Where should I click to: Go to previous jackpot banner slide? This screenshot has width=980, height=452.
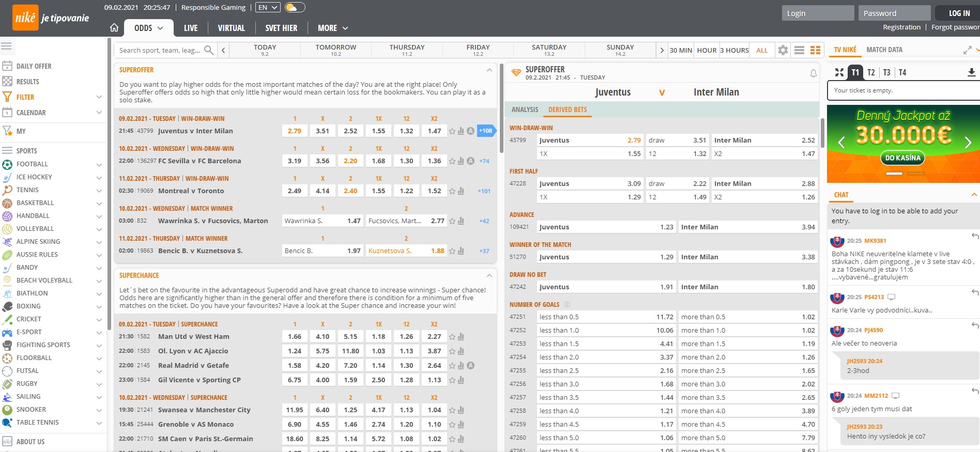click(841, 143)
